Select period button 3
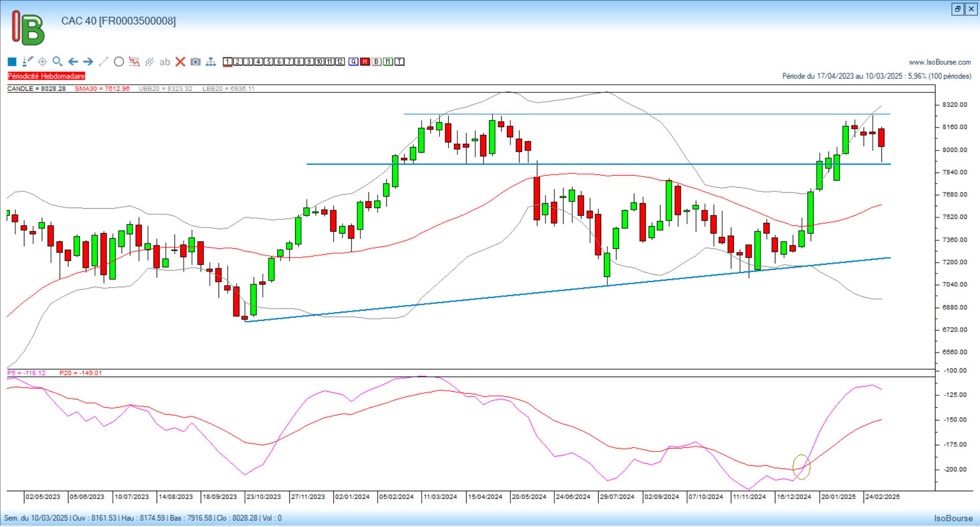 click(248, 62)
